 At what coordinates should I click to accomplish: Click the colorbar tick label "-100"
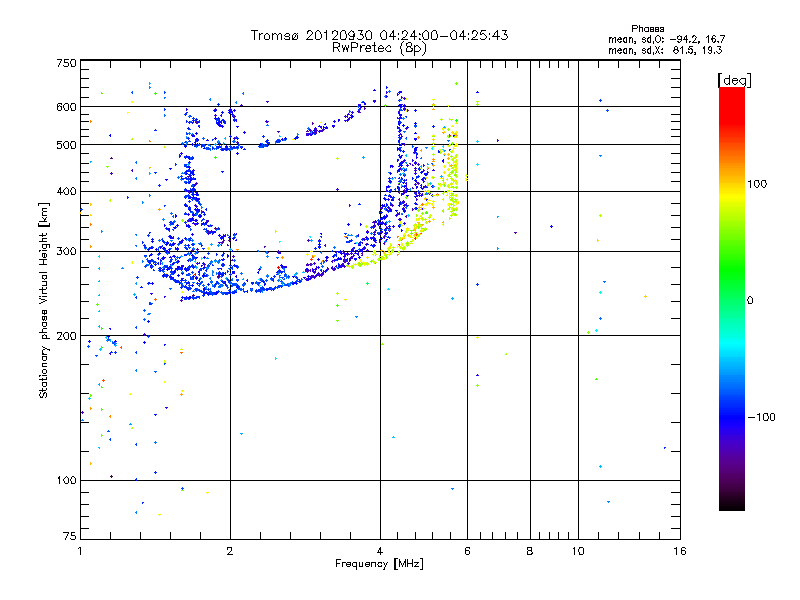coord(761,417)
